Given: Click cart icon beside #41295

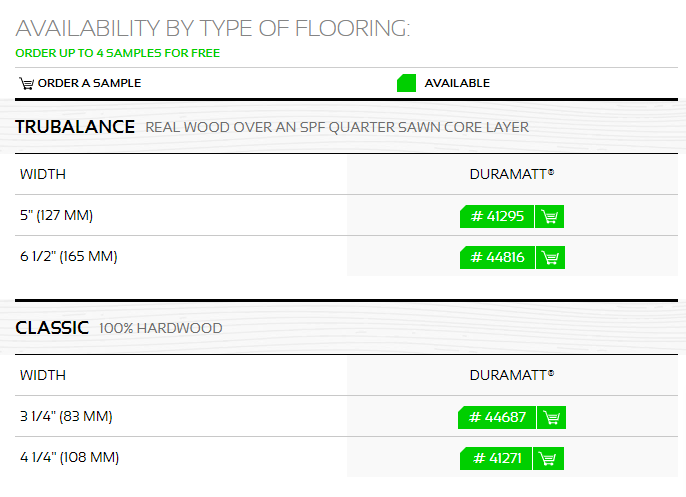Looking at the screenshot, I should [550, 217].
